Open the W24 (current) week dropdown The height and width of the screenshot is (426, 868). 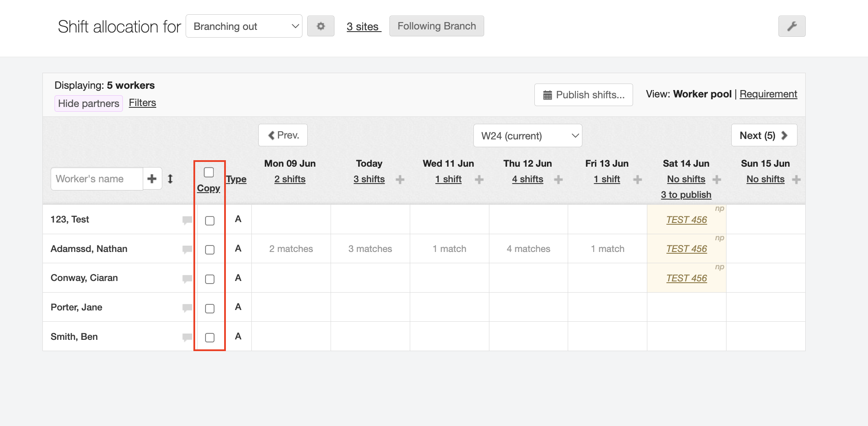pyautogui.click(x=527, y=136)
